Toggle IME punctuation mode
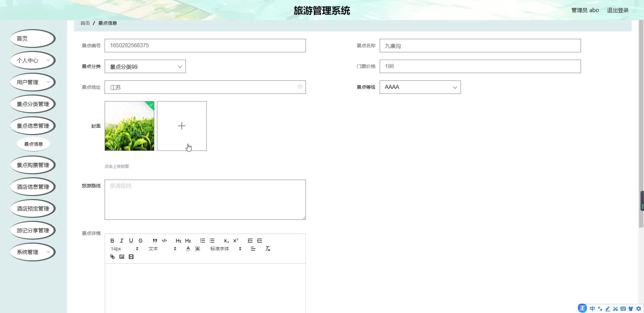This screenshot has height=313, width=644. 600,309
